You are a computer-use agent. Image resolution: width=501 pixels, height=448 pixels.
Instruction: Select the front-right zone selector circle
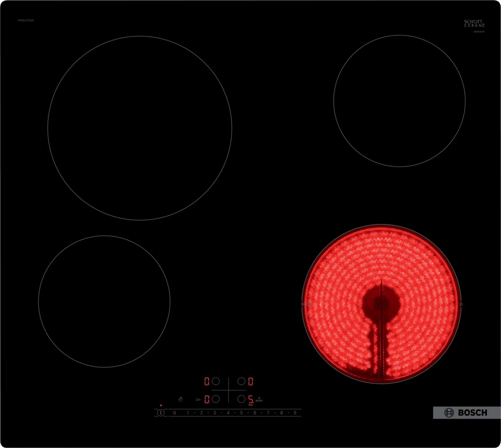tap(241, 399)
